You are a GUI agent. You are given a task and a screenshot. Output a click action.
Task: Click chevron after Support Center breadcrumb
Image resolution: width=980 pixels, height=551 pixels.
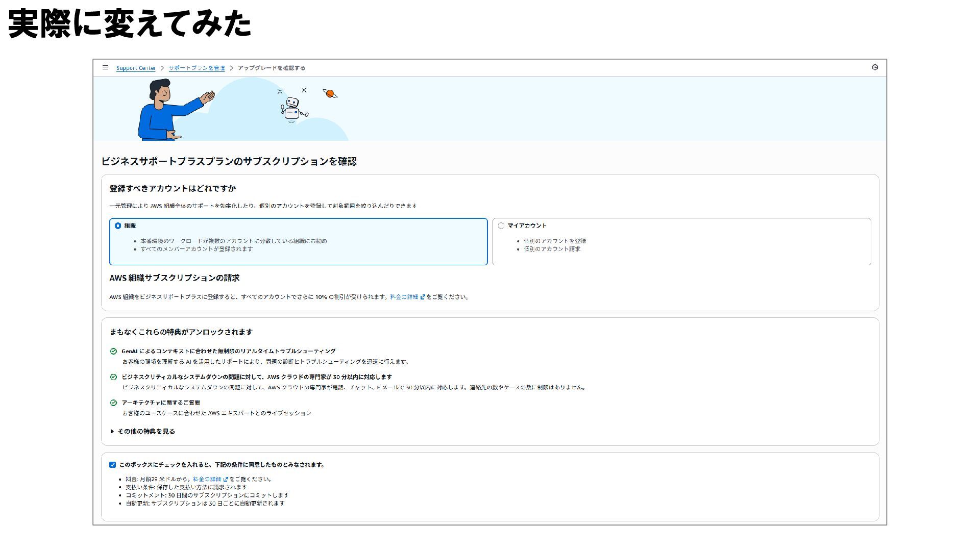[x=162, y=68]
